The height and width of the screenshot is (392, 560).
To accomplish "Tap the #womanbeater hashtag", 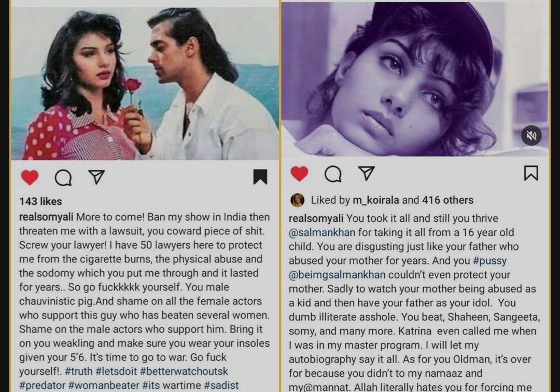I will (x=104, y=385).
